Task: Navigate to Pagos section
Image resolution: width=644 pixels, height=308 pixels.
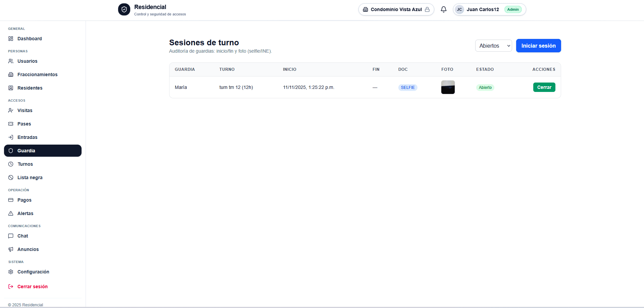Action: click(24, 200)
